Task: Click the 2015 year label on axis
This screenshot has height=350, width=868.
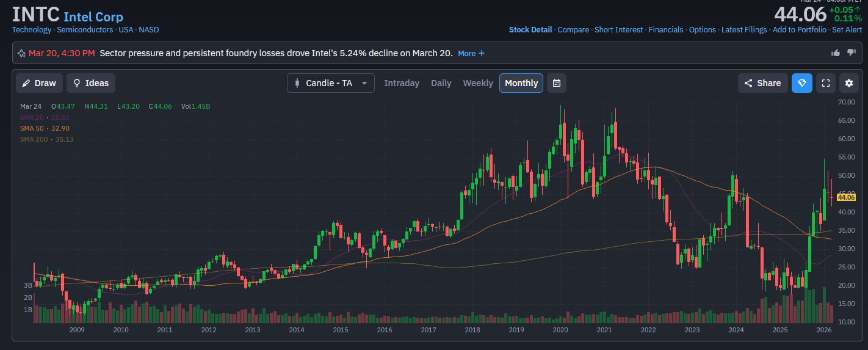Action: 341,330
